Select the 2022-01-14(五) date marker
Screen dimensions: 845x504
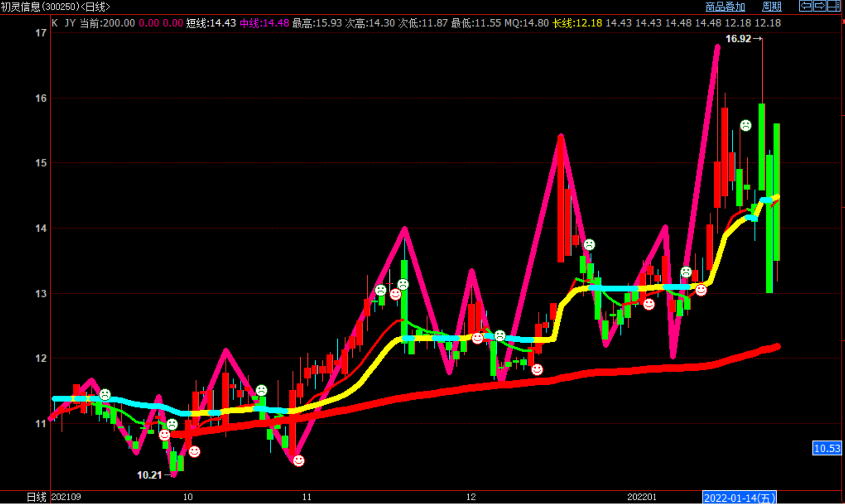(x=740, y=497)
